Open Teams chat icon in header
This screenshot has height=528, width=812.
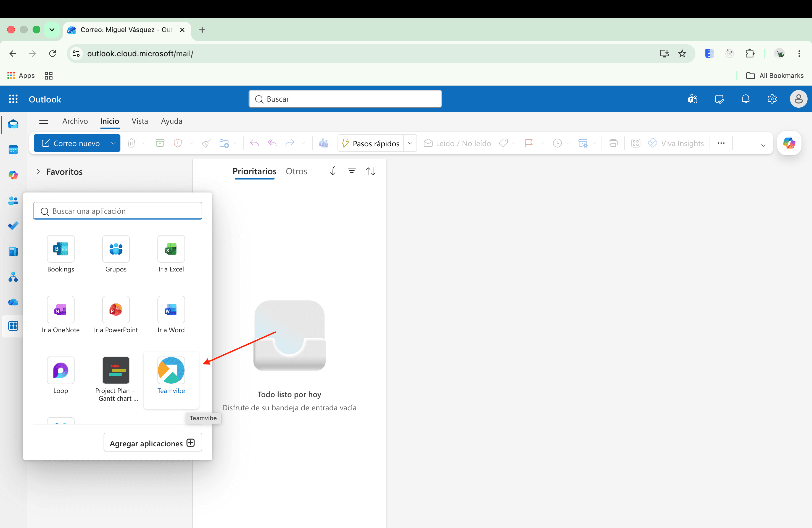click(x=693, y=99)
